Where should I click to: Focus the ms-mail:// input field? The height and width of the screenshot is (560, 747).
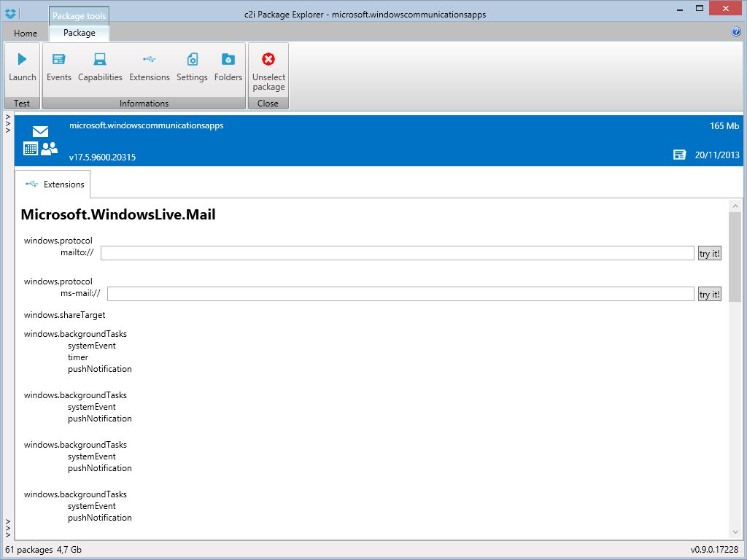click(x=400, y=294)
